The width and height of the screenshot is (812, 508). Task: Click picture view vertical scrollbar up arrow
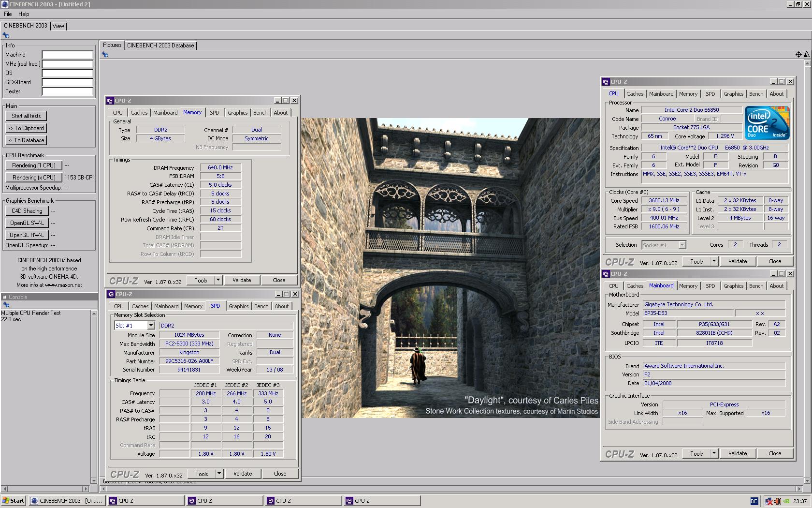(x=807, y=63)
